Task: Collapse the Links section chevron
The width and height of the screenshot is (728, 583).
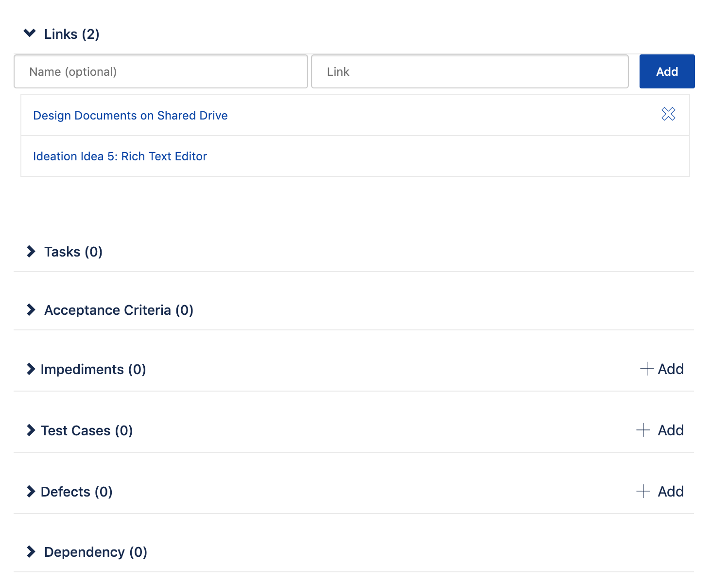Action: click(x=30, y=33)
